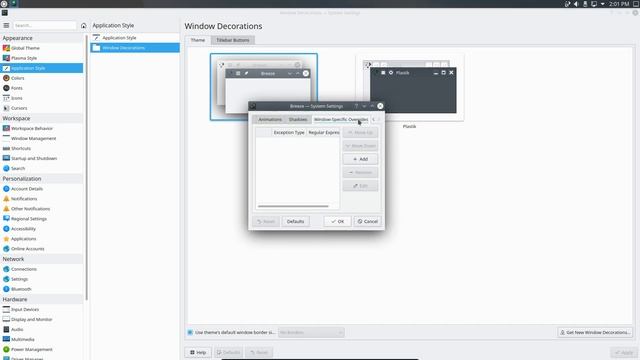Switch to the Titlebar Buttons tab
The image size is (640, 360).
point(233,40)
